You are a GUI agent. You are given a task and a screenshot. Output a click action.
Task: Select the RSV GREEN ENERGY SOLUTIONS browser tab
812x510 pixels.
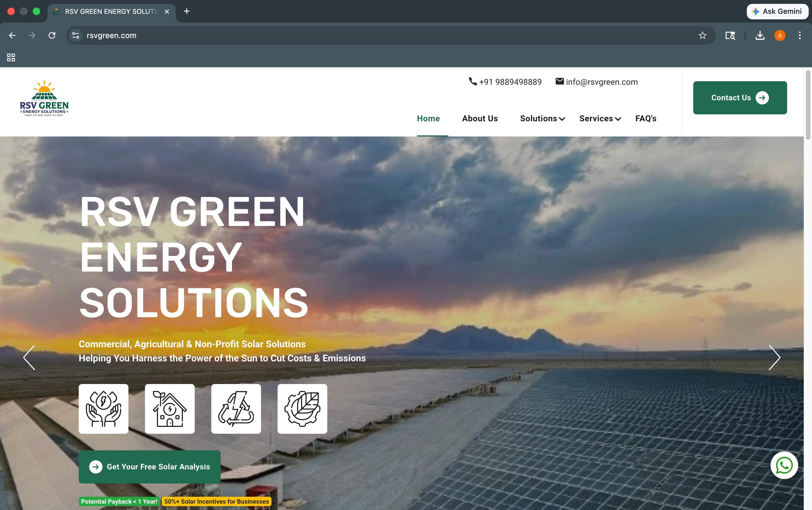point(111,12)
